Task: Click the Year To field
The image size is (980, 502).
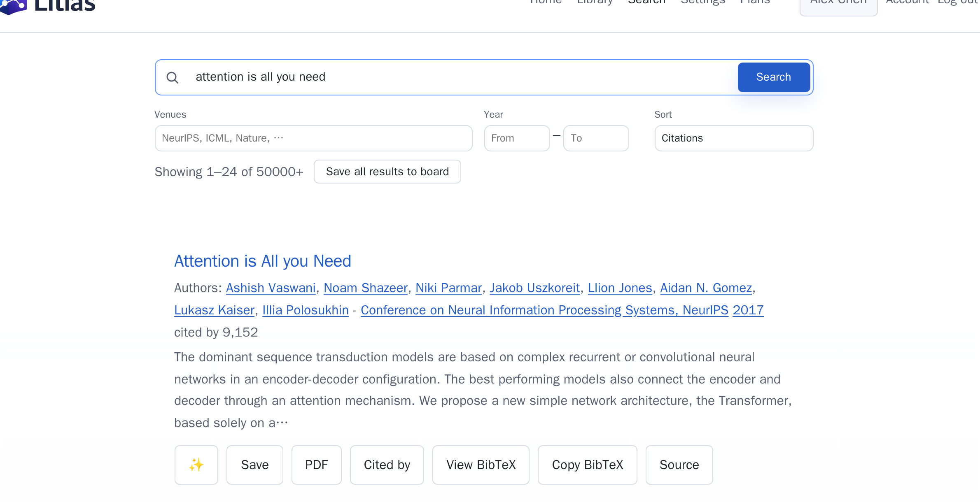Action: [596, 138]
